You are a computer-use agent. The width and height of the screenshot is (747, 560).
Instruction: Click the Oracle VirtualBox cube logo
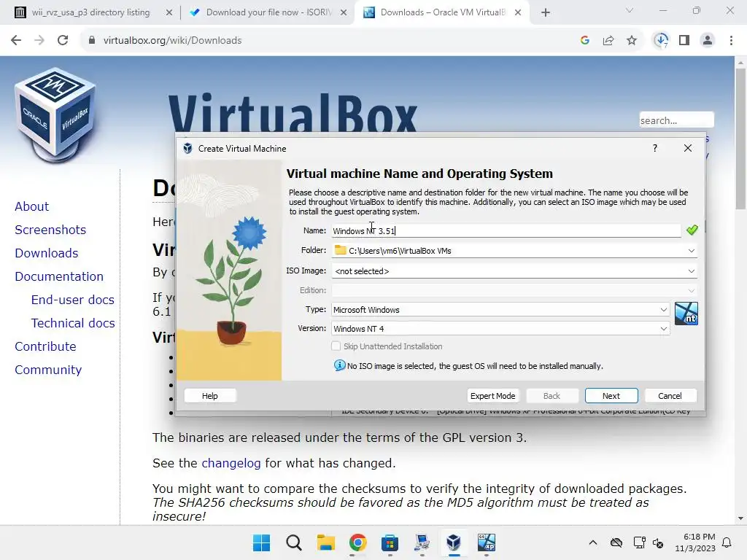(x=55, y=114)
